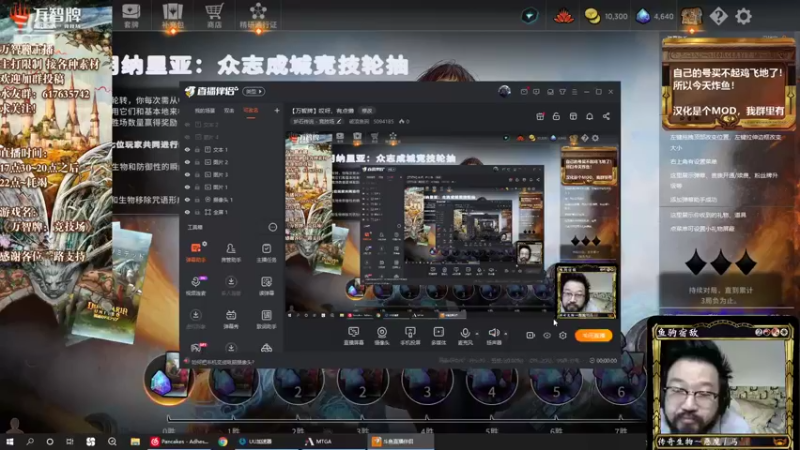This screenshot has height=450, width=800.
Task: Click the red lotus icon in Arena header
Action: tap(564, 16)
